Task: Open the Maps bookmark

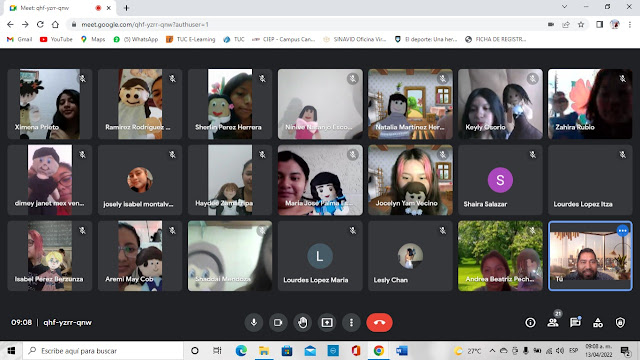Action: 93,39
